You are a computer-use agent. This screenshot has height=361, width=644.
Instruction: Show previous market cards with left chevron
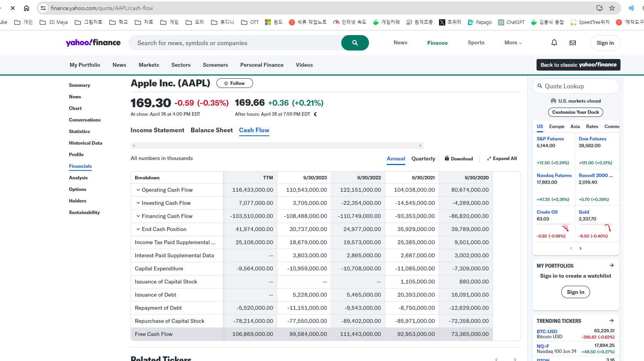click(x=571, y=248)
